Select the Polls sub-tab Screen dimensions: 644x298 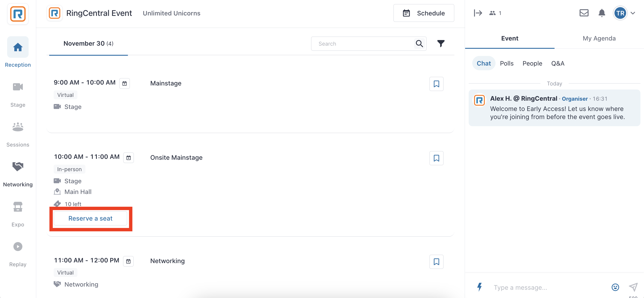click(506, 63)
